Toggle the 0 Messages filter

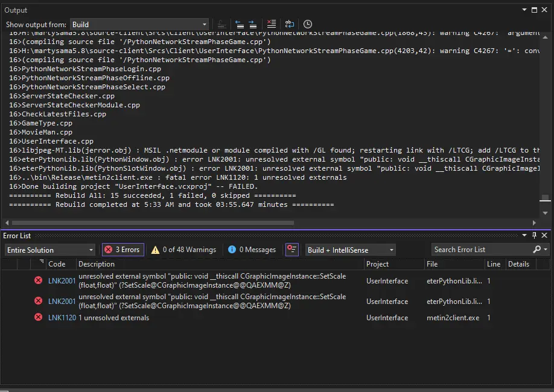tap(252, 249)
